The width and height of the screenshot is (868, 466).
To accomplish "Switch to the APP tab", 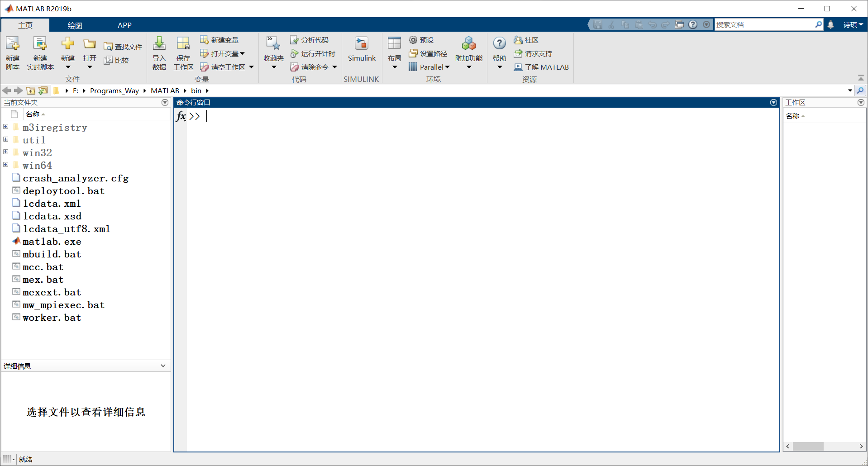I will coord(124,25).
